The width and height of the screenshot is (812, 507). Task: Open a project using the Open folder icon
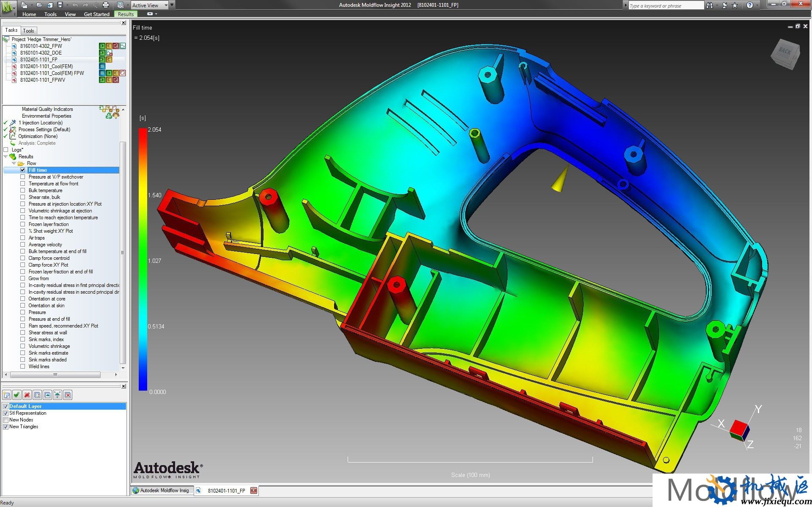click(39, 5)
